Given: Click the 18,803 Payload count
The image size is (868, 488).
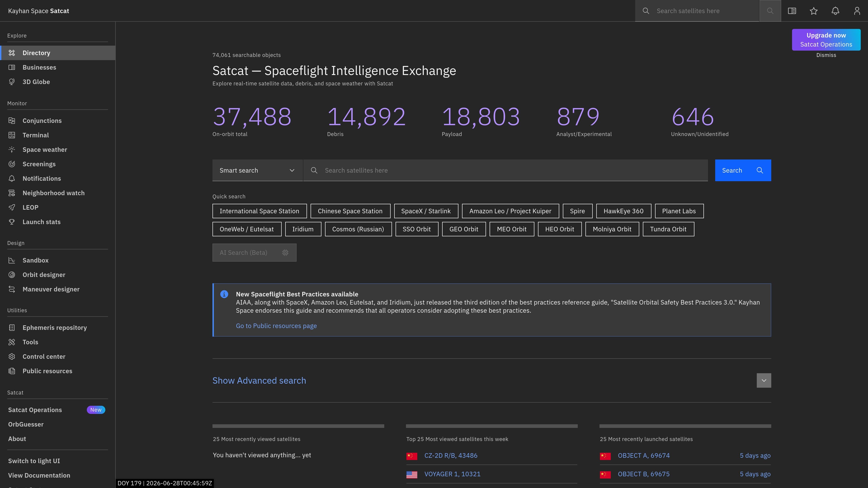Looking at the screenshot, I should pos(481,117).
